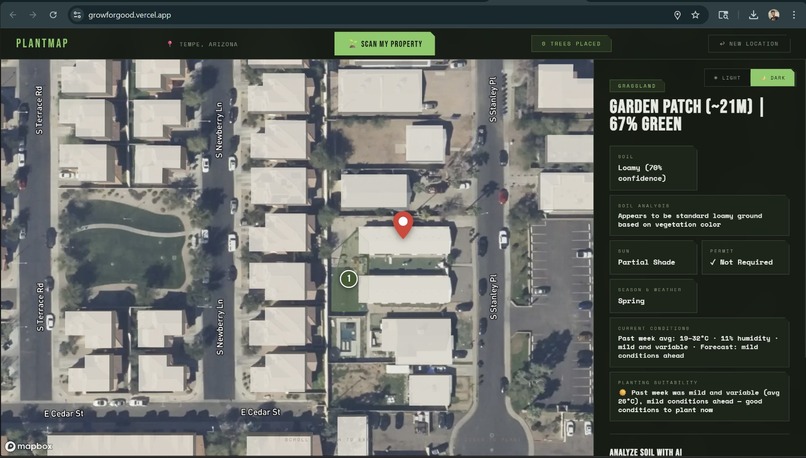Open site information icon in address bar
The width and height of the screenshot is (806, 458).
77,15
